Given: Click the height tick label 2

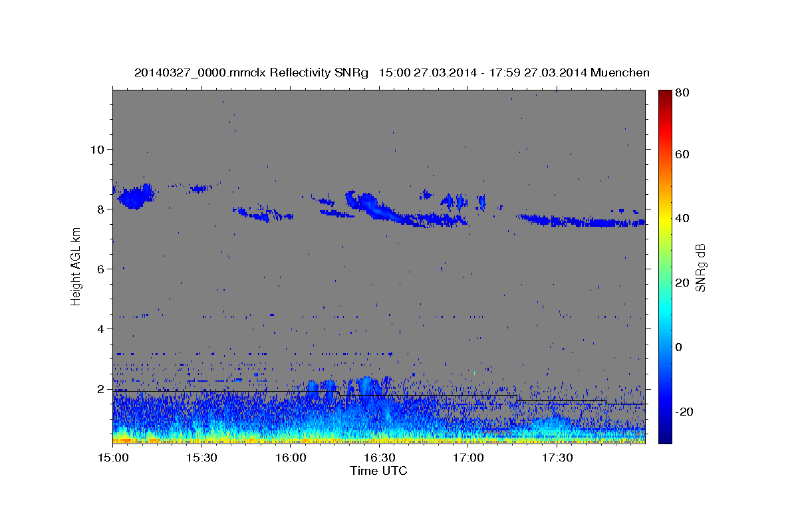Looking at the screenshot, I should coord(101,388).
